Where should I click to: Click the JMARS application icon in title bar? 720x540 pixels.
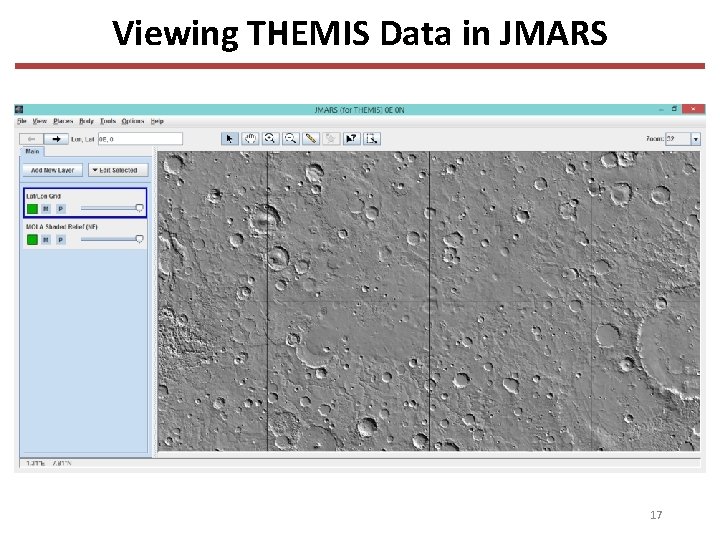[19, 109]
